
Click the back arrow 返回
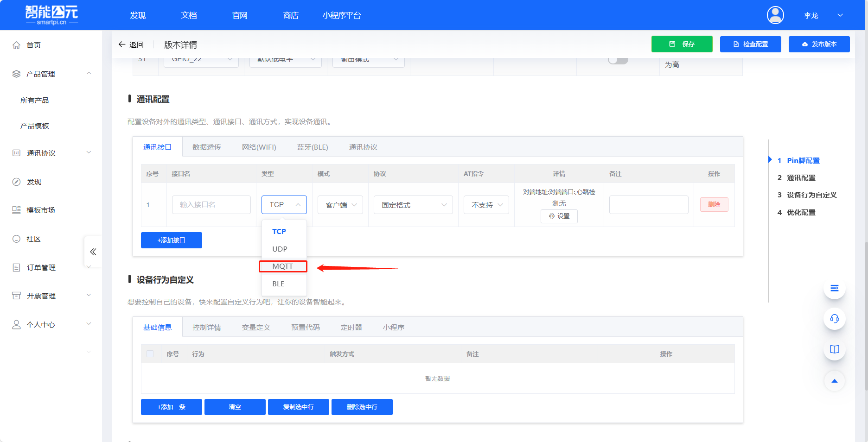[131, 44]
